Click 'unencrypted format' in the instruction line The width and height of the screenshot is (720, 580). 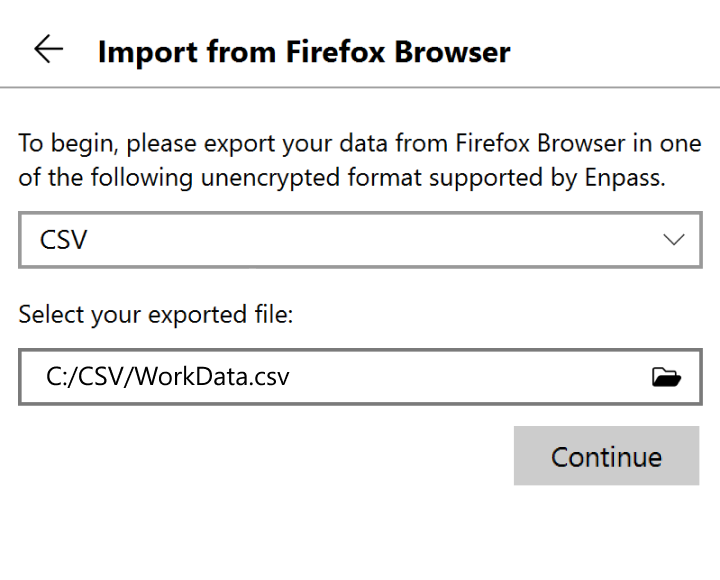[x=311, y=178]
